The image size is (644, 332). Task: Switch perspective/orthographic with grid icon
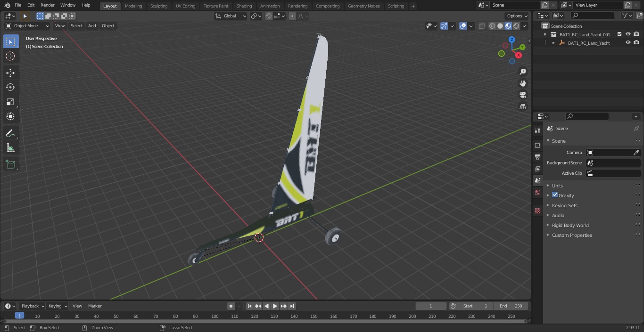(x=522, y=107)
